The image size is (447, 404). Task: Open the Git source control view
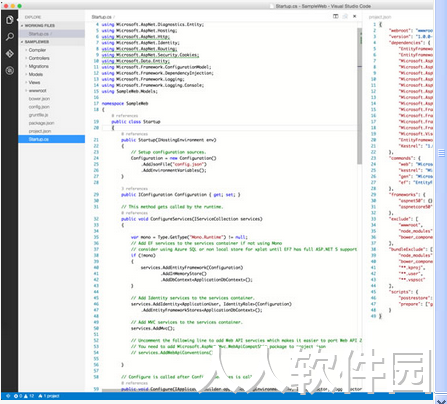tap(10, 53)
